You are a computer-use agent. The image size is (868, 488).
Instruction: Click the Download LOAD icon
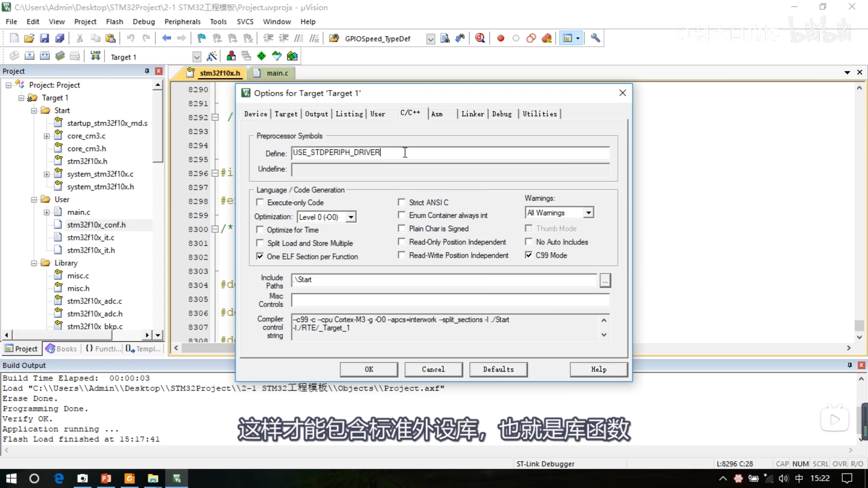(x=95, y=56)
